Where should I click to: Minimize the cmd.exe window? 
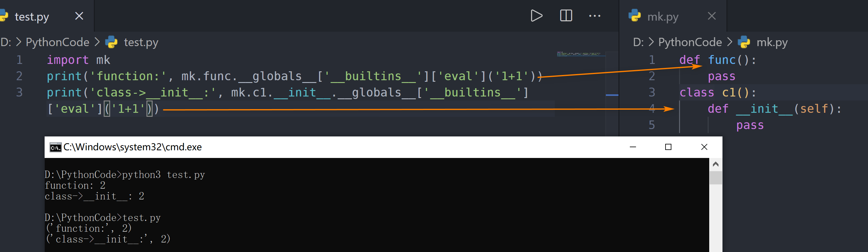click(x=633, y=147)
